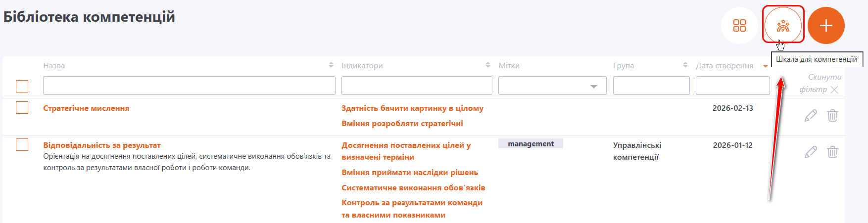Open indicator Вміння приймати наслідки рішень
868x223 pixels.
tap(410, 173)
